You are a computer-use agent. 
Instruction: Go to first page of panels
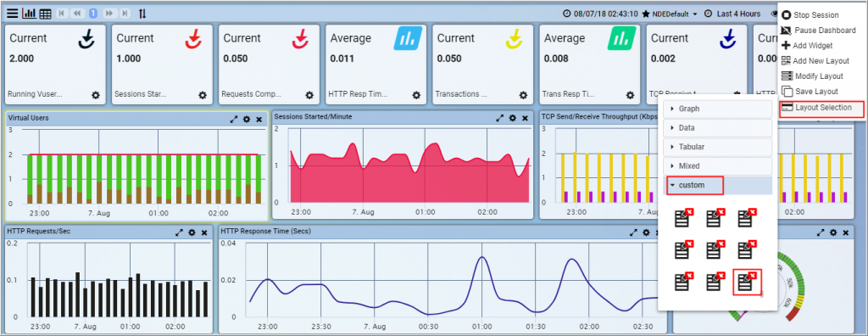pyautogui.click(x=61, y=14)
